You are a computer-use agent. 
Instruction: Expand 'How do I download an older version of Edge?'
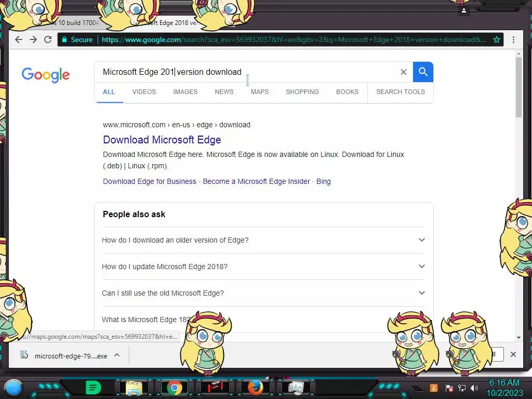coord(263,240)
